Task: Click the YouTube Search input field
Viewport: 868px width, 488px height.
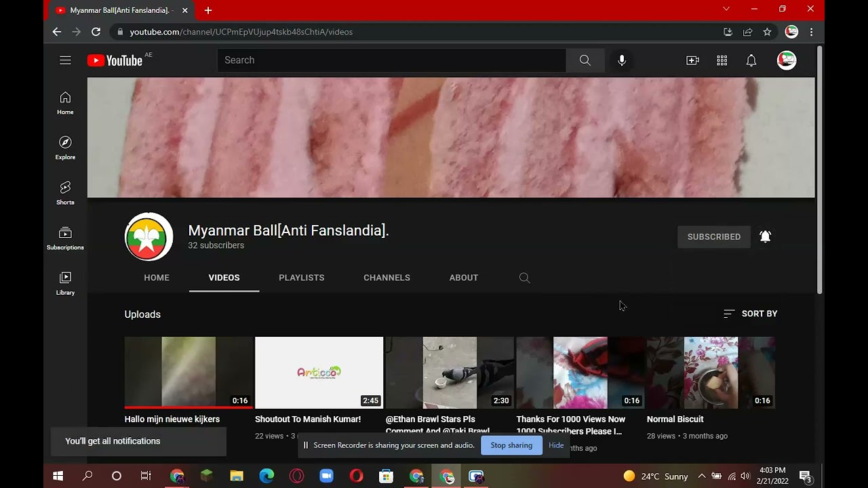Action: 391,60
